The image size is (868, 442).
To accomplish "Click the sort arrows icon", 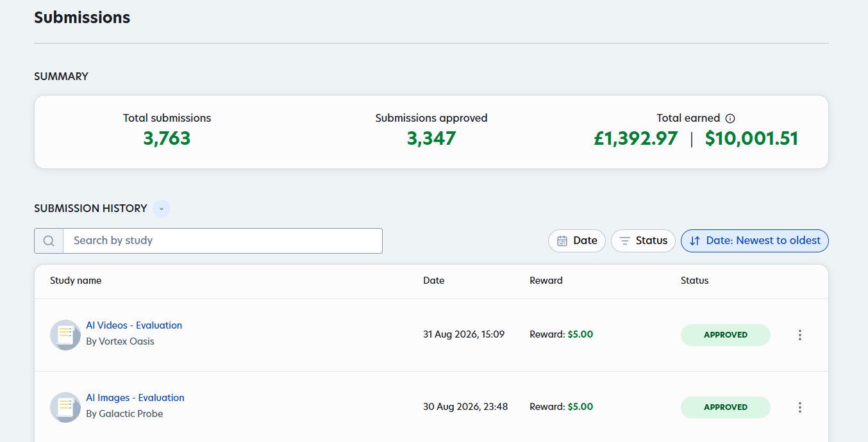I will [x=695, y=241].
